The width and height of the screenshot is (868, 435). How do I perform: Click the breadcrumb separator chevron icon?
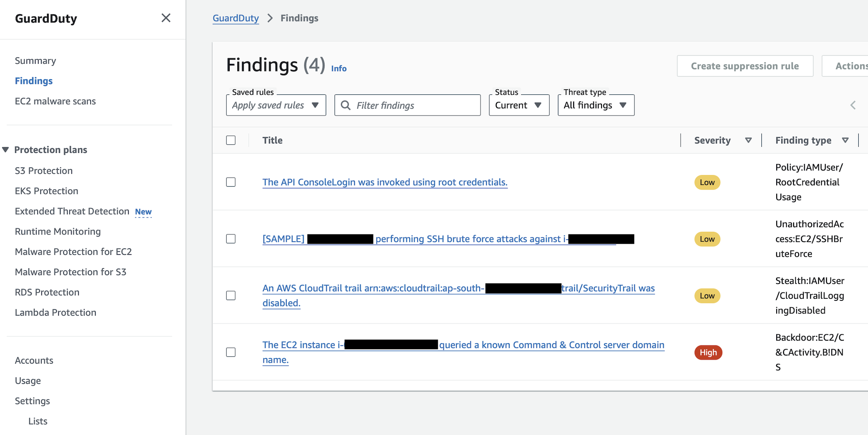pyautogui.click(x=270, y=18)
